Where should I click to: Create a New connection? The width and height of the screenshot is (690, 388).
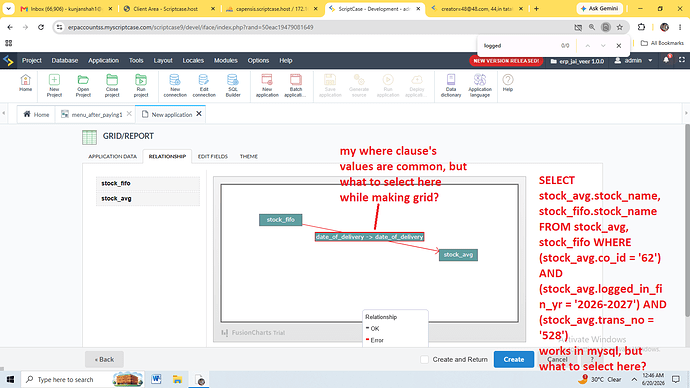(175, 85)
